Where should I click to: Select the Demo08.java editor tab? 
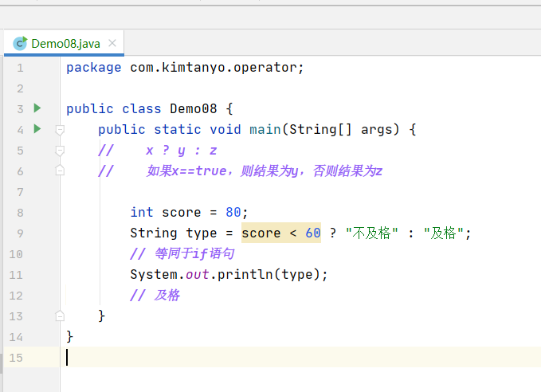pos(65,44)
